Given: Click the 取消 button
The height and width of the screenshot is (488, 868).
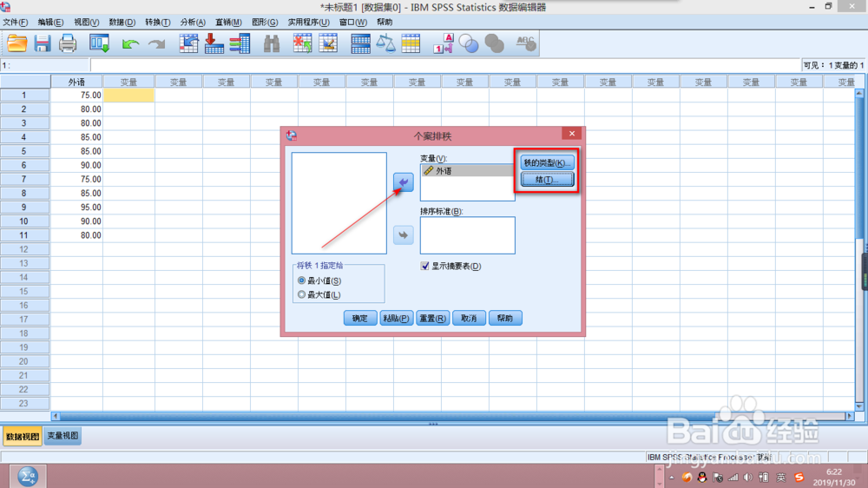Looking at the screenshot, I should [469, 318].
